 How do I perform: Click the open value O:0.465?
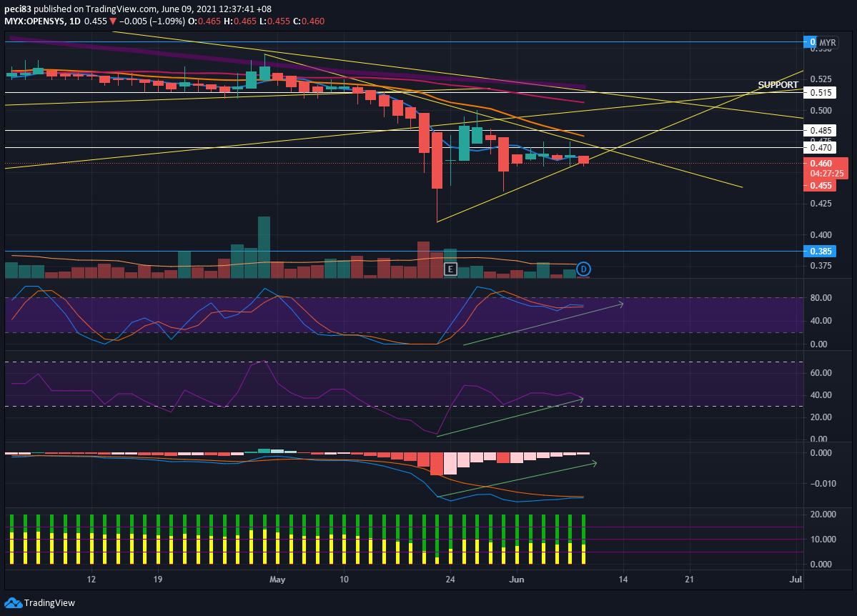pyautogui.click(x=204, y=21)
